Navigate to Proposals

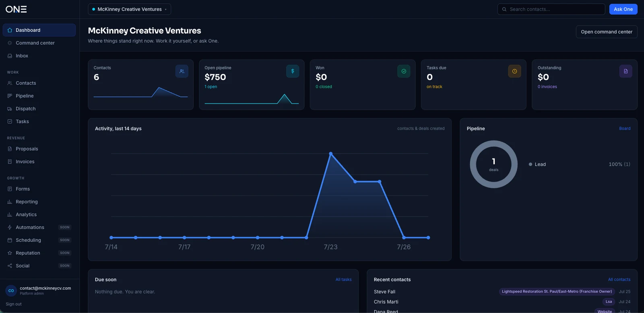pos(39,149)
